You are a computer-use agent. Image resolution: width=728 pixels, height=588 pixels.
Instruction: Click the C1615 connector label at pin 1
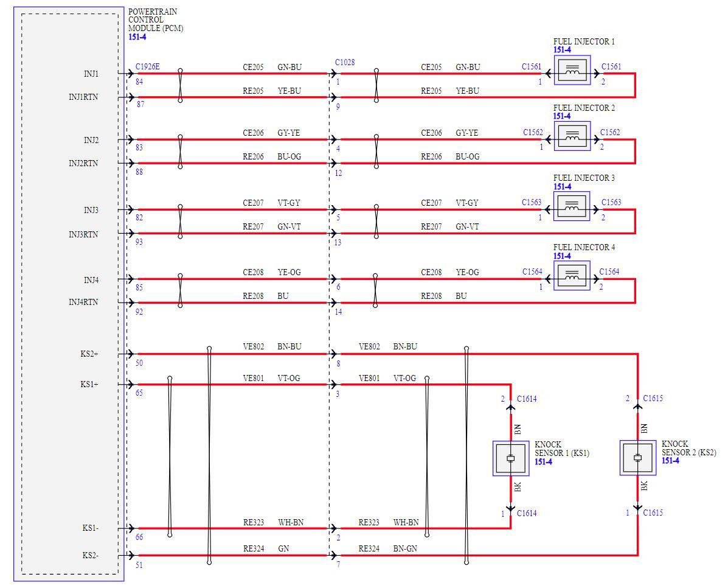(x=653, y=513)
